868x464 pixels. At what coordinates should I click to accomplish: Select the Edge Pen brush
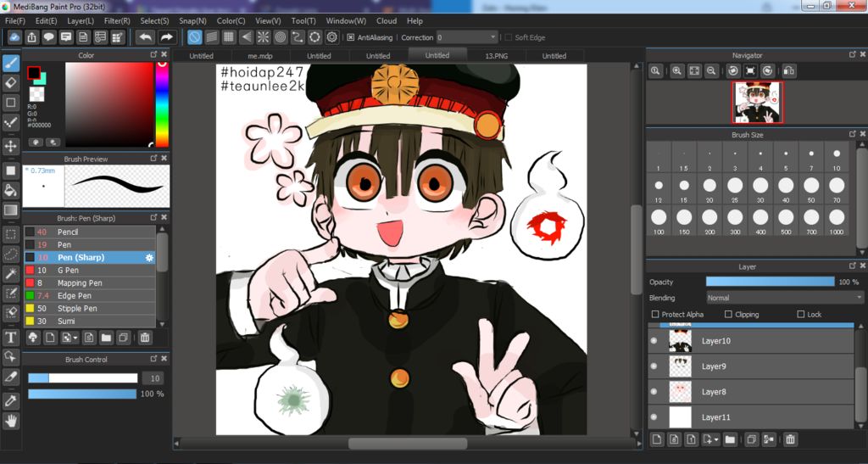pyautogui.click(x=90, y=296)
